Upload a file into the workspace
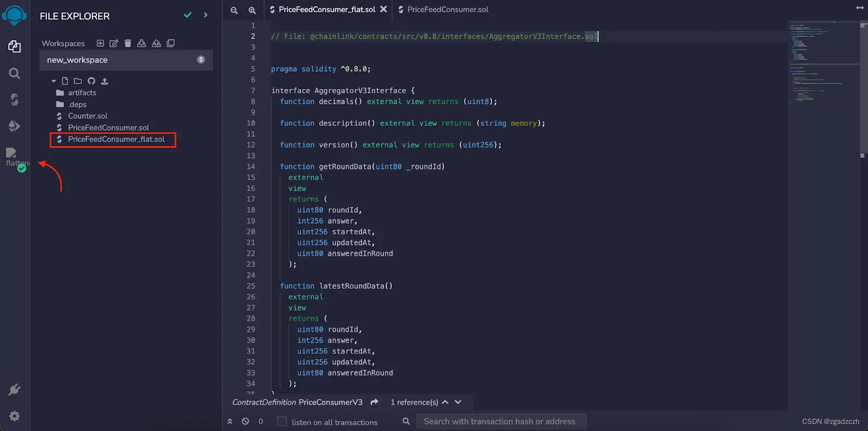Viewport: 868px width, 431px height. (x=105, y=81)
